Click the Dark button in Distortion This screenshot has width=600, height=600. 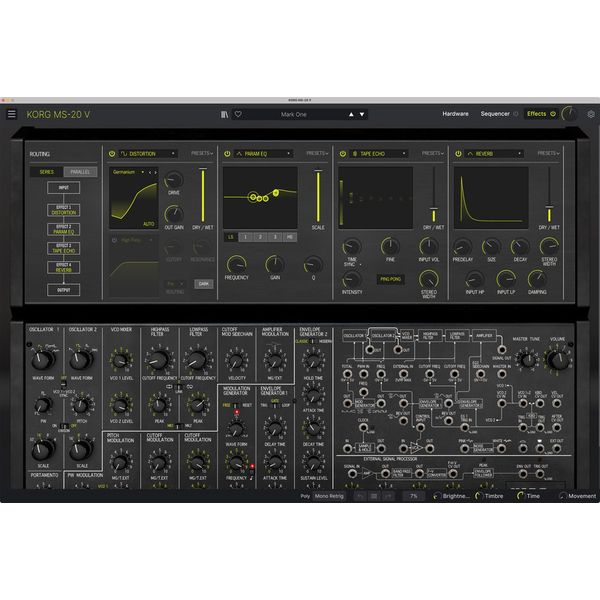tap(204, 284)
